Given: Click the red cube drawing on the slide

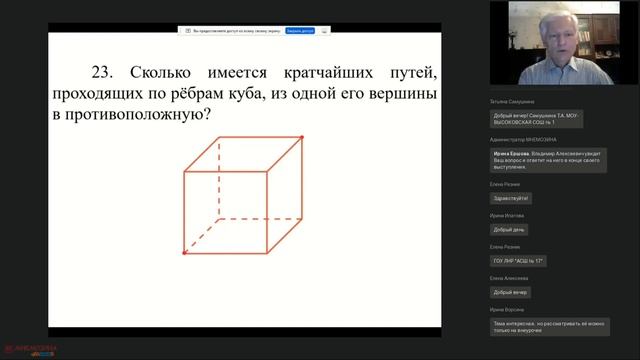Looking at the screenshot, I should click(243, 195).
